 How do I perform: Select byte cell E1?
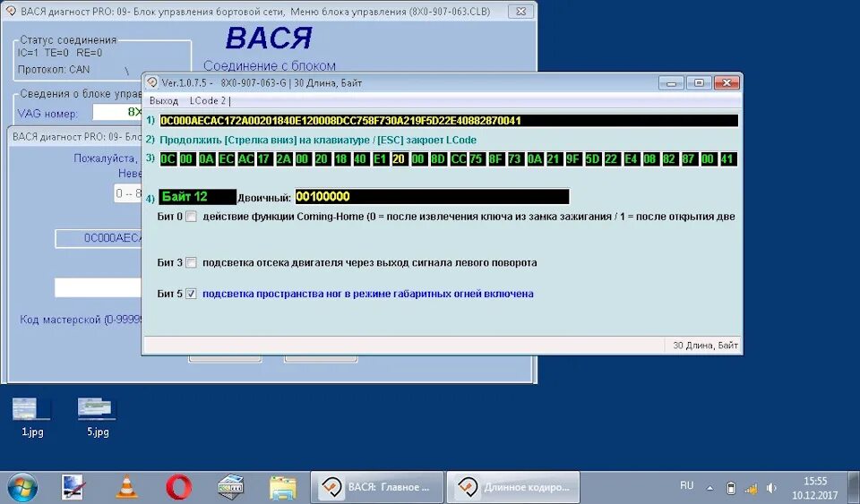click(x=380, y=159)
